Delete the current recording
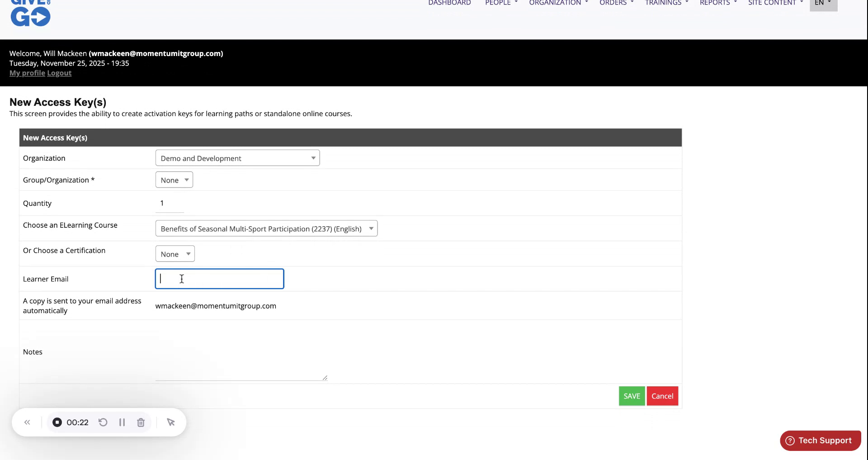 coord(141,422)
